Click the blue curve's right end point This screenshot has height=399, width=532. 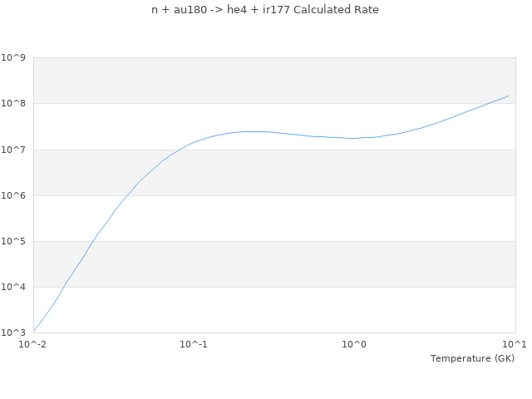[x=509, y=96]
